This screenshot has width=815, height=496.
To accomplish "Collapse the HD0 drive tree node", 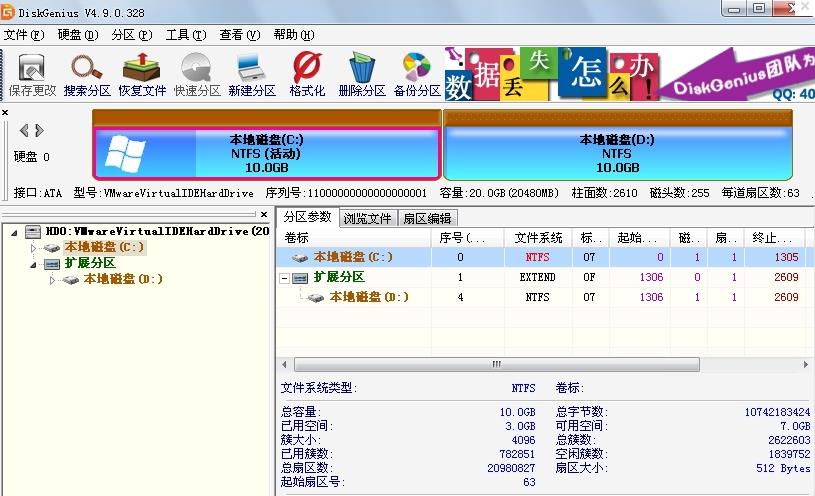I will [15, 232].
